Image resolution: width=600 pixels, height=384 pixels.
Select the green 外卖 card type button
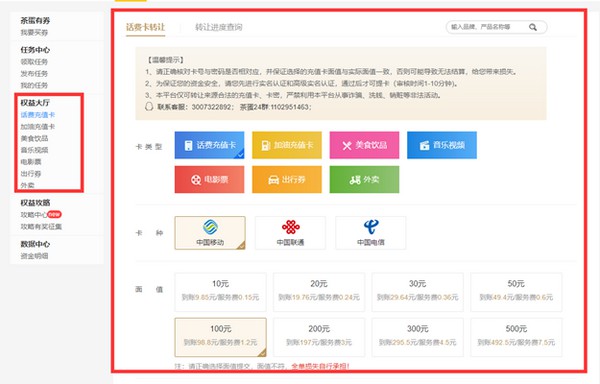(x=364, y=179)
